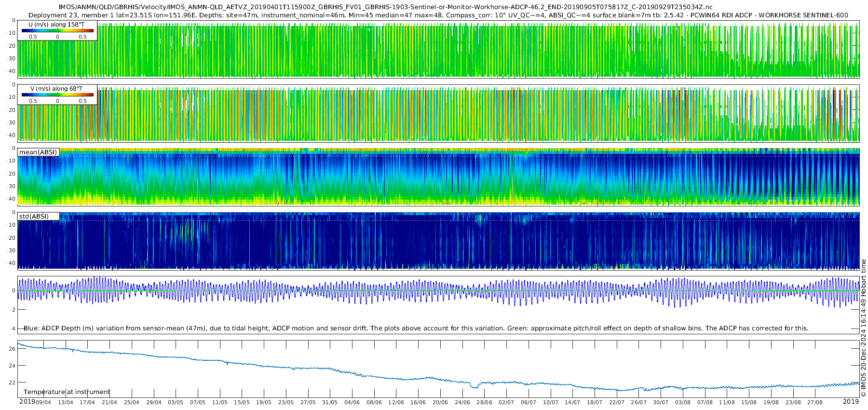The width and height of the screenshot is (868, 410).
Task: Select the 28/06 date tick label
Action: pos(484,402)
